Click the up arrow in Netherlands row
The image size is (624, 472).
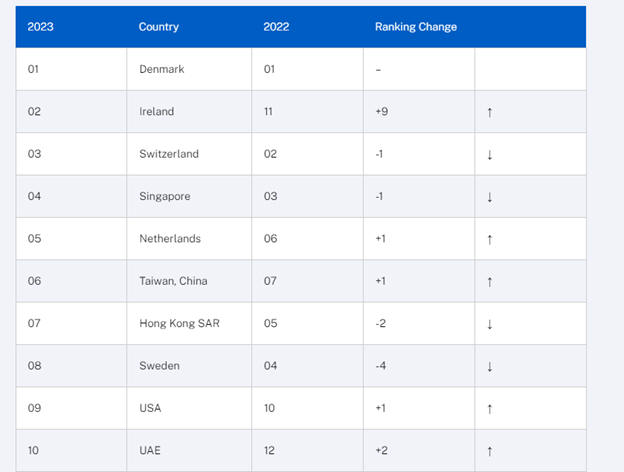(x=489, y=239)
